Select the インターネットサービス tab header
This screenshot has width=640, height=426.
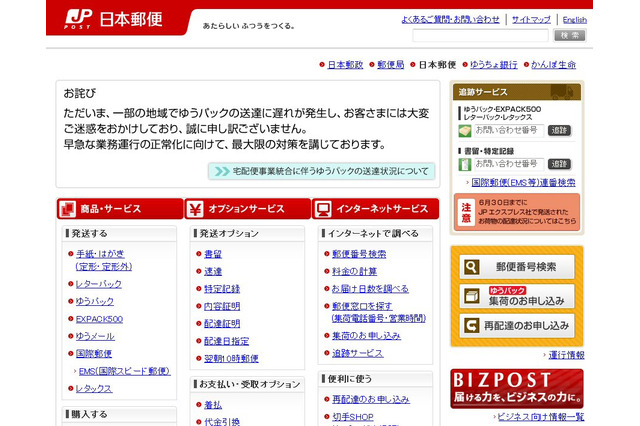376,209
